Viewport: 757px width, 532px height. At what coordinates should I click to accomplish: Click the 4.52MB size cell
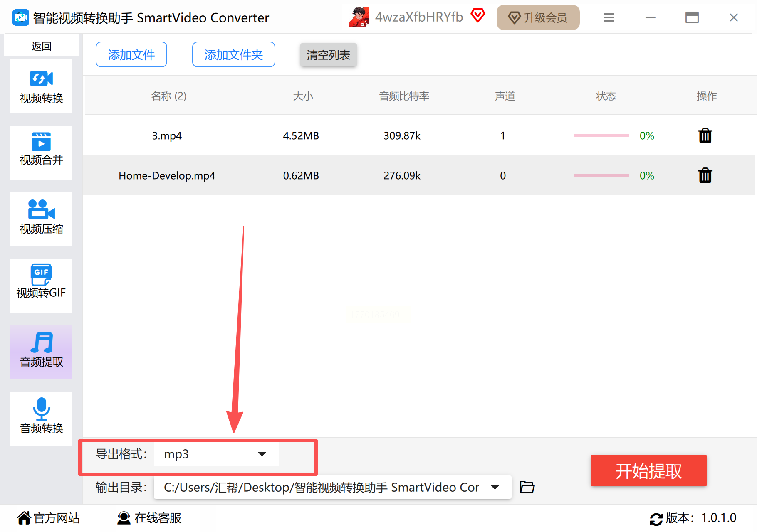(301, 136)
